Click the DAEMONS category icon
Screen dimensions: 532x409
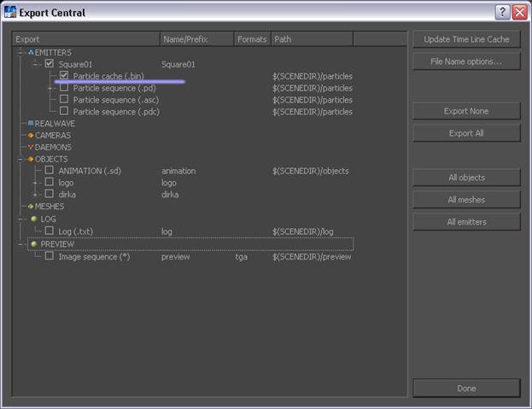31,147
